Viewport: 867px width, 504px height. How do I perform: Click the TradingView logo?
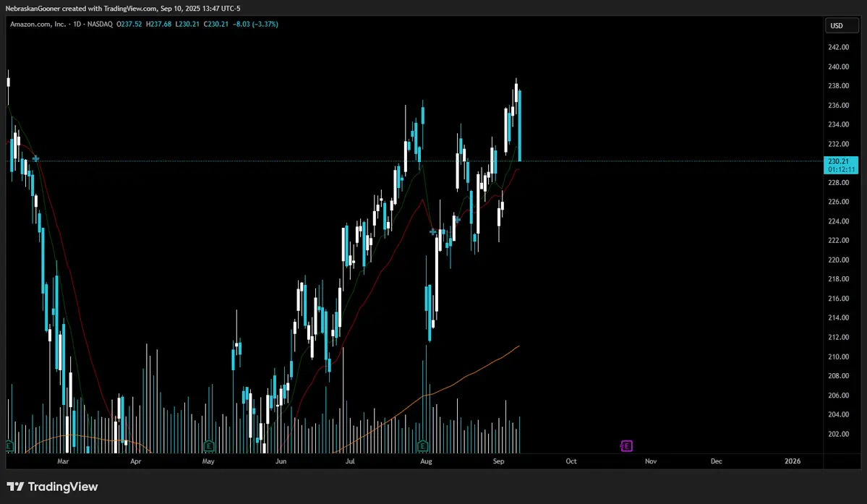click(x=53, y=487)
